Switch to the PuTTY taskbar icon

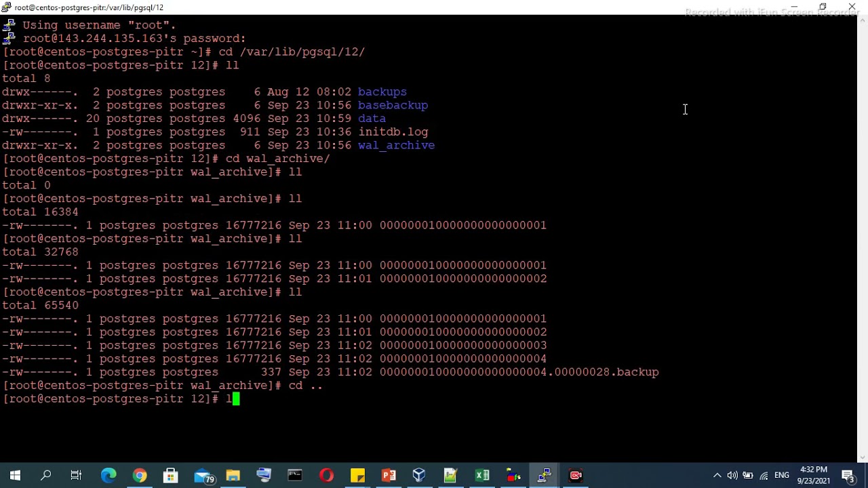544,475
